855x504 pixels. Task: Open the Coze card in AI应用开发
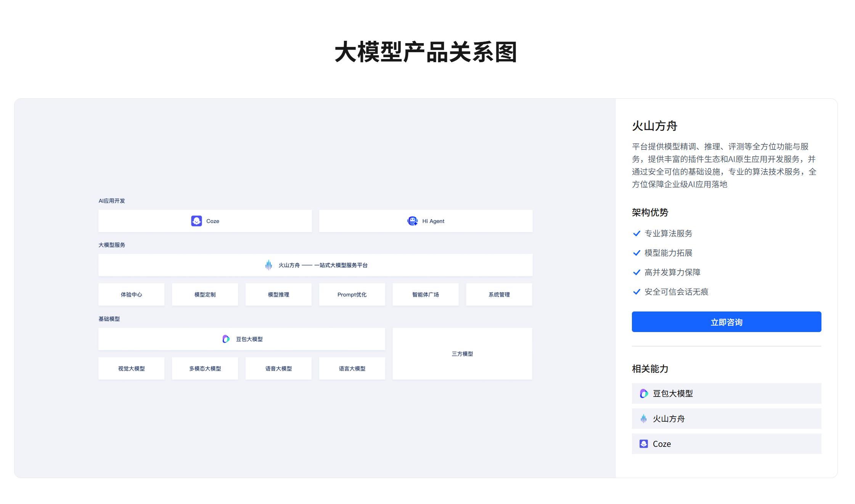(x=205, y=221)
